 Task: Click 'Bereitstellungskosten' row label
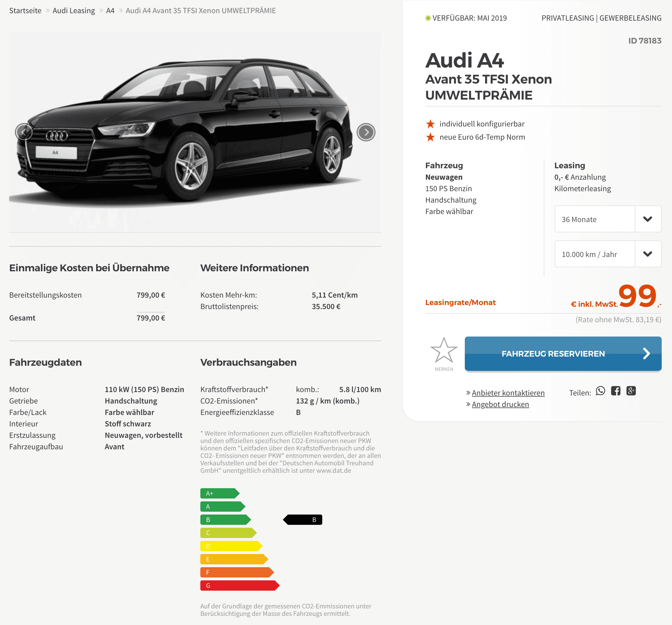[x=45, y=295]
